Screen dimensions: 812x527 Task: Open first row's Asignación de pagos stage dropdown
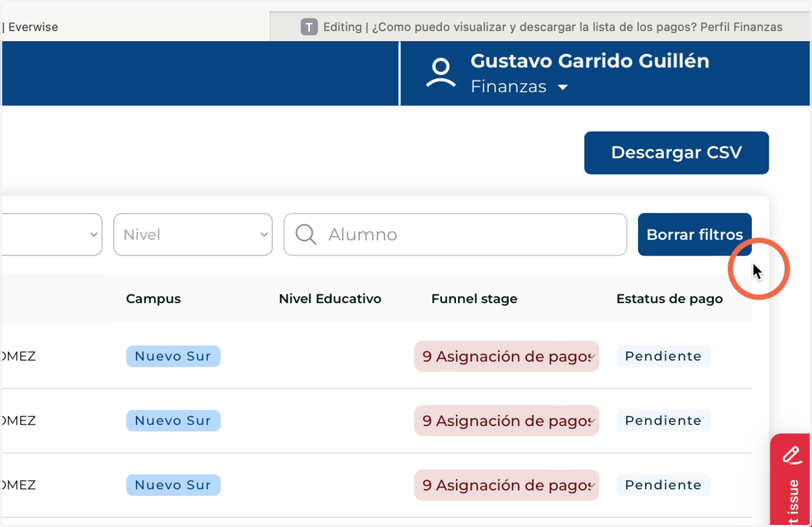507,357
